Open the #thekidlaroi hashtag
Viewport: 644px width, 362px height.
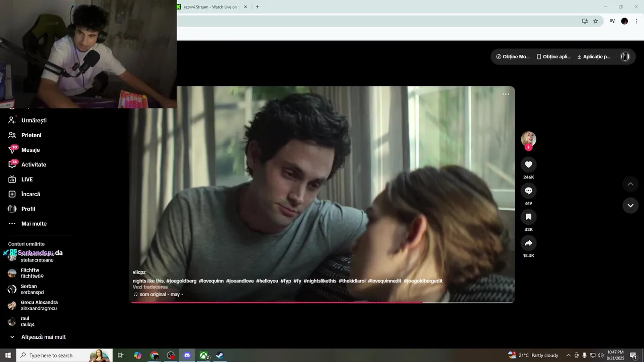[x=352, y=281]
